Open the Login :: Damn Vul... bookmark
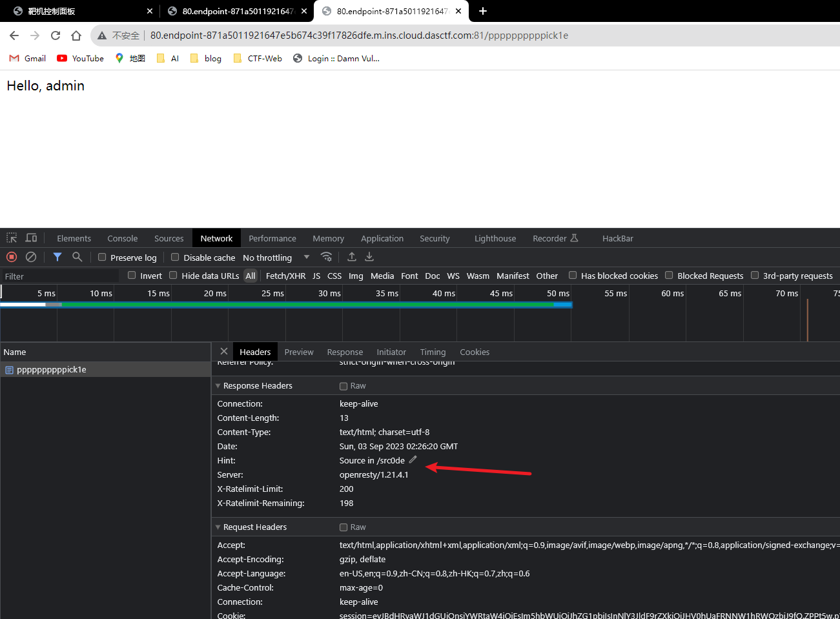The image size is (840, 619). [x=336, y=58]
